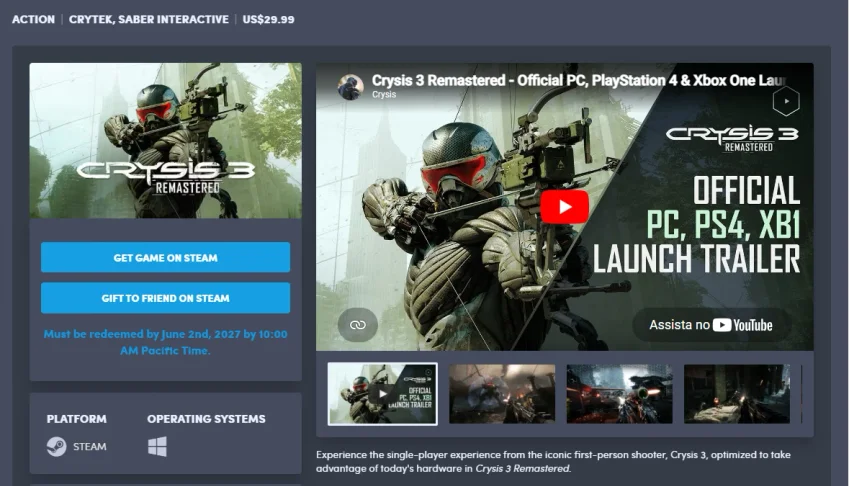Image resolution: width=849 pixels, height=486 pixels.
Task: Click the OPERATING SYSTEMS heading
Action: pos(206,419)
